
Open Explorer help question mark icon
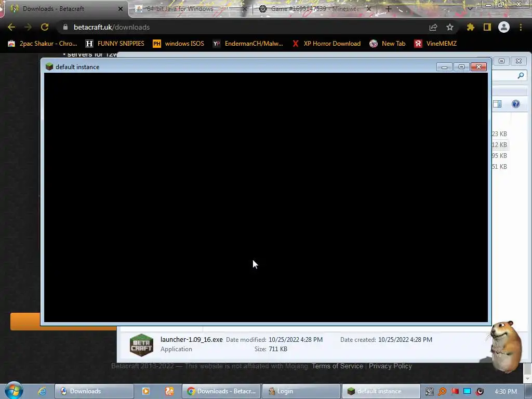coord(516,104)
